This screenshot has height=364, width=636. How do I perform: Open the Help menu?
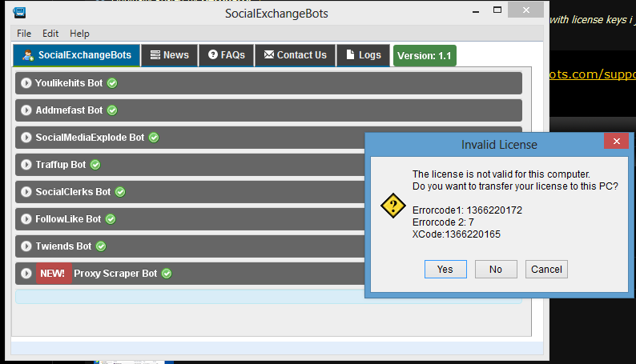(79, 34)
